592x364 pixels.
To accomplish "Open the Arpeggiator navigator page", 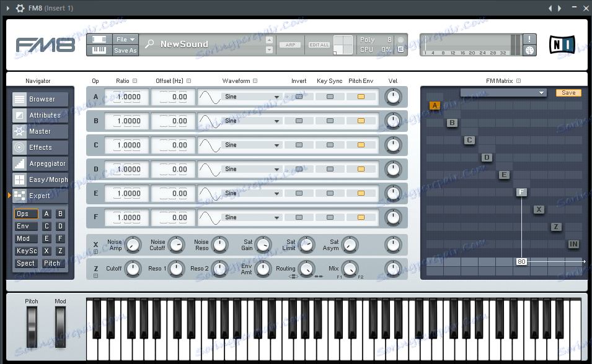I will click(40, 163).
